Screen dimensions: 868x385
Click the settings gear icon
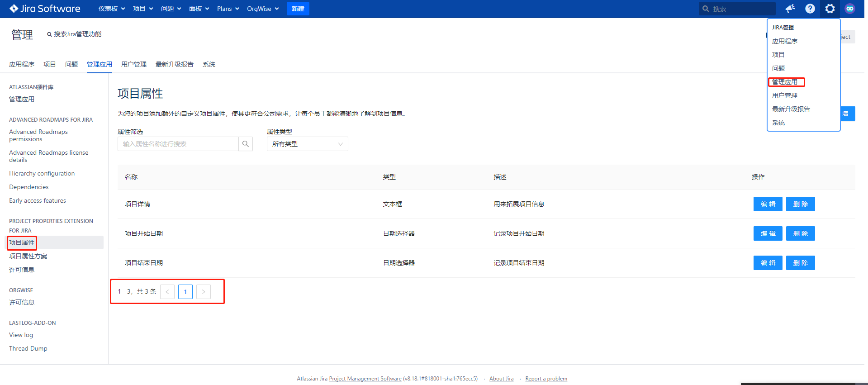pos(830,9)
